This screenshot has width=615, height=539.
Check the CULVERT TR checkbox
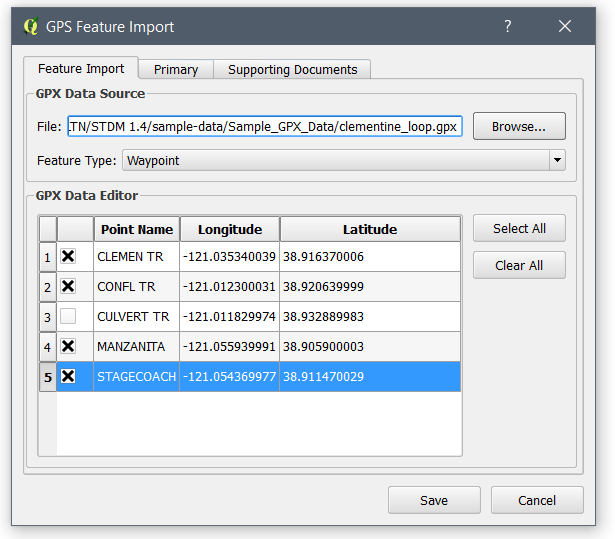[x=68, y=316]
